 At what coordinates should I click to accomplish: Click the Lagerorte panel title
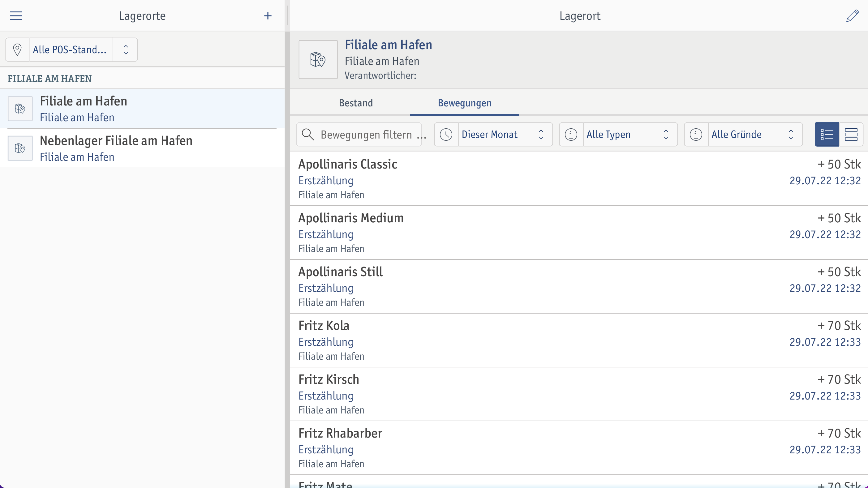click(142, 16)
